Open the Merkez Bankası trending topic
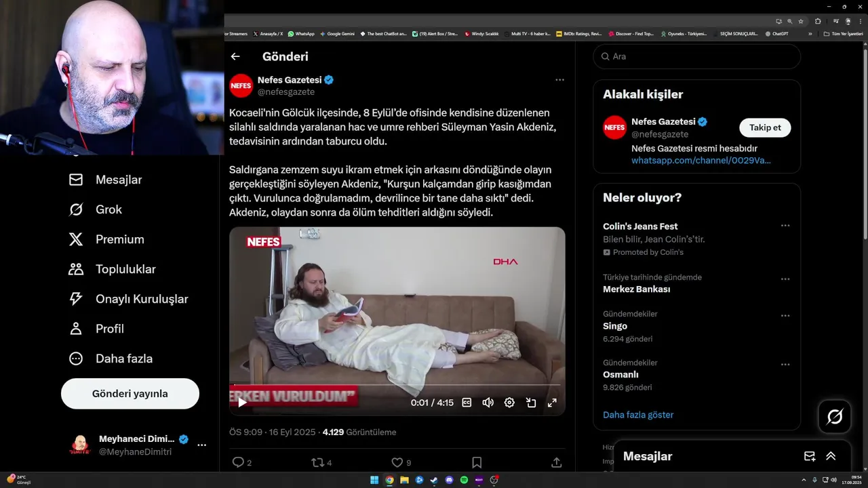868x488 pixels. click(637, 289)
